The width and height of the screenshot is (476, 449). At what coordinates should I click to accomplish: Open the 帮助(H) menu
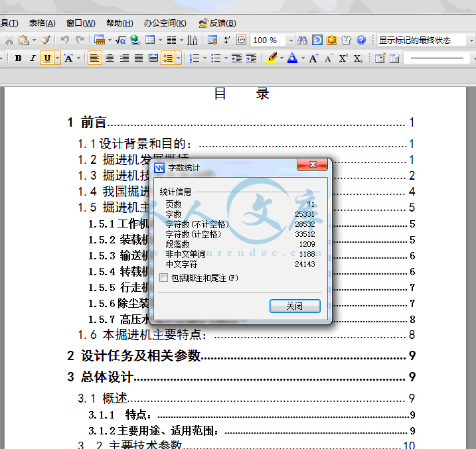tap(119, 23)
